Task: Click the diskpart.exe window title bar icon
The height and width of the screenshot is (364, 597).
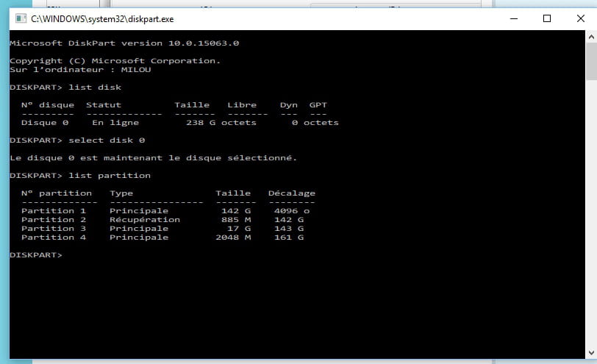Action: (21, 18)
